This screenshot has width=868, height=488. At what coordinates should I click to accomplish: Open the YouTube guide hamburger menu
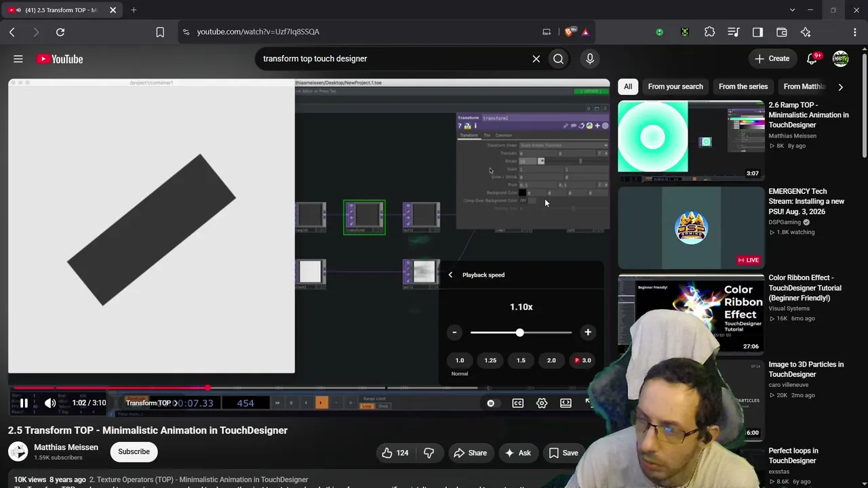point(18,59)
